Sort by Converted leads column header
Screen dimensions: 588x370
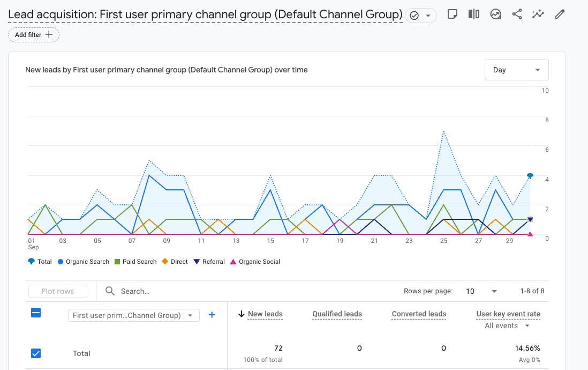point(419,314)
